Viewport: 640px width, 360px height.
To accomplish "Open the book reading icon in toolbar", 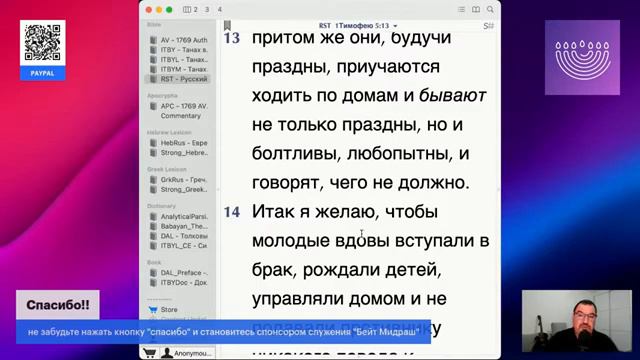I will [x=476, y=9].
